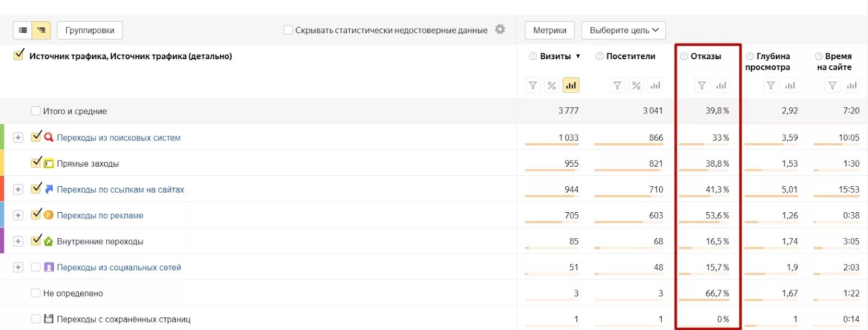Screen dimensions: 868x330
Task: Click the Внутренние переходы link
Action: [100, 242]
